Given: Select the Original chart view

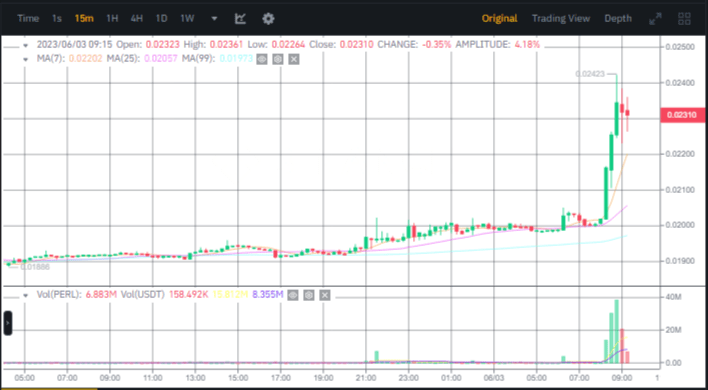Looking at the screenshot, I should pyautogui.click(x=499, y=19).
